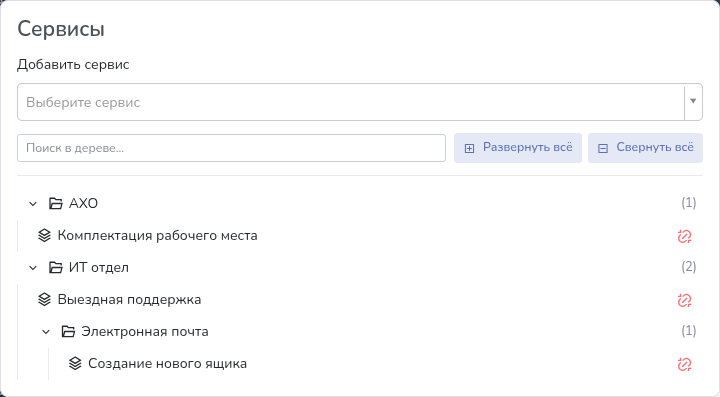Unlink the Выездная поддержка service

click(x=684, y=300)
